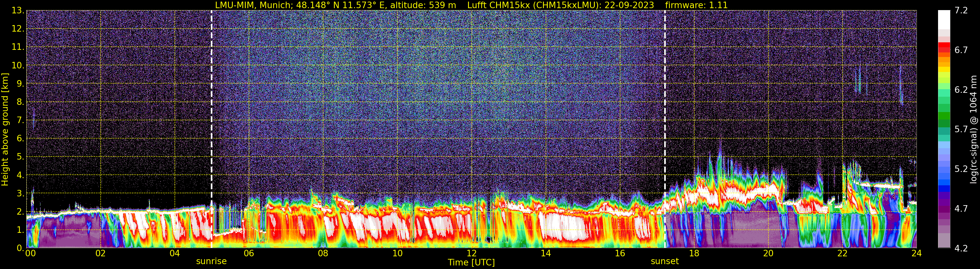Click the colorbar tick label '6.2'

pyautogui.click(x=961, y=90)
